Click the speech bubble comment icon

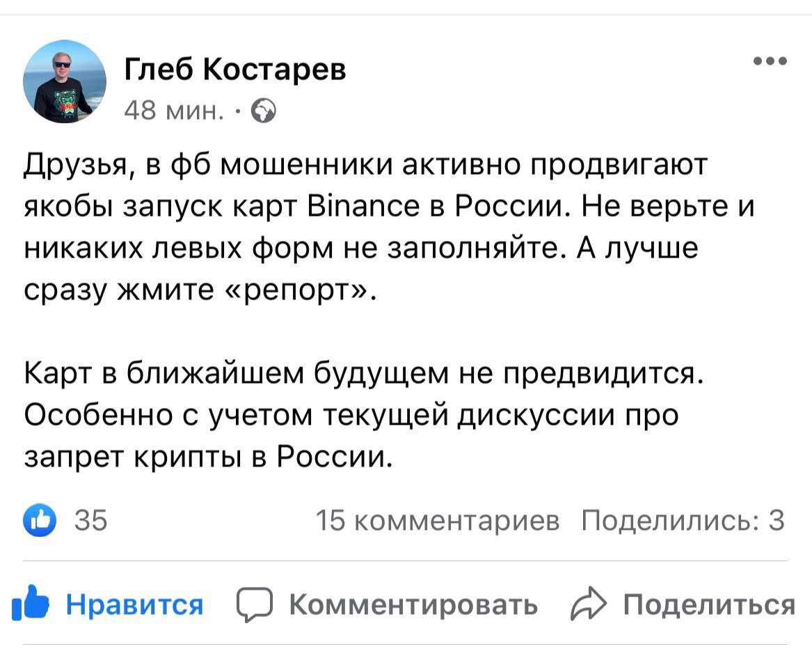(x=253, y=604)
